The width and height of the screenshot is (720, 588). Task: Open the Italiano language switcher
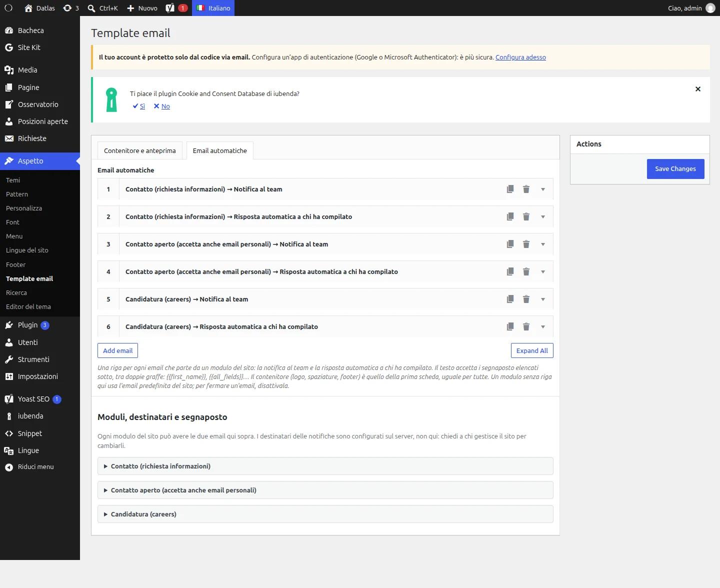tap(213, 8)
